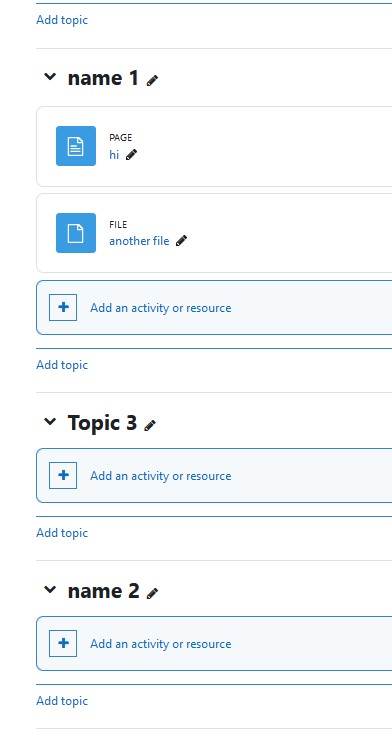Click pencil icon next to hi page
The image size is (392, 734).
(132, 154)
